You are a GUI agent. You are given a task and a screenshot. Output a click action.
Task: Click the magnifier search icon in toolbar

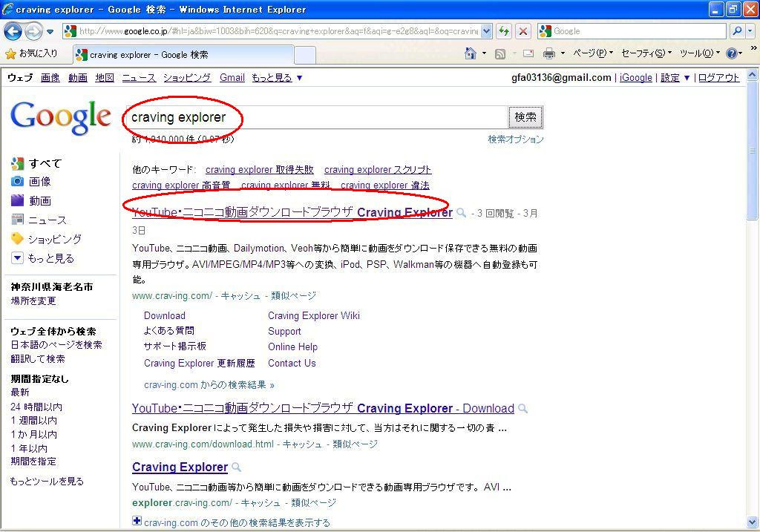point(737,31)
